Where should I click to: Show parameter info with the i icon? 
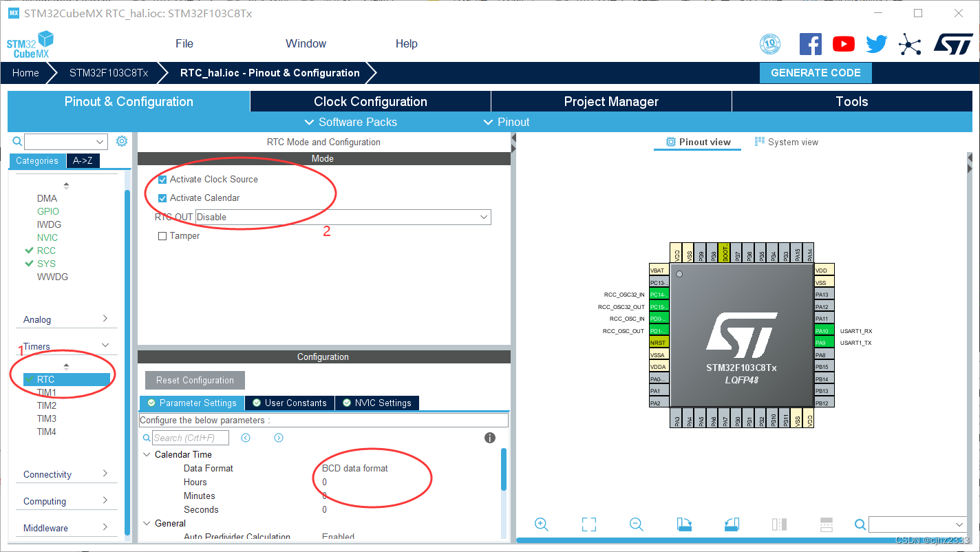[x=490, y=438]
